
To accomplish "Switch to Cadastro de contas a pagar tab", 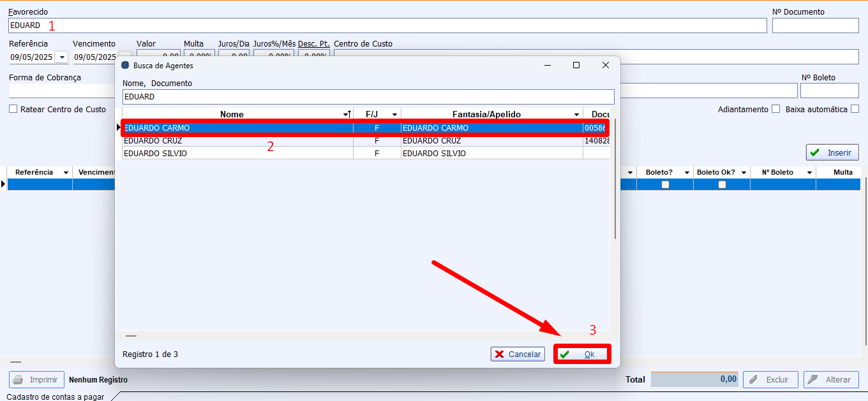I will (56, 397).
